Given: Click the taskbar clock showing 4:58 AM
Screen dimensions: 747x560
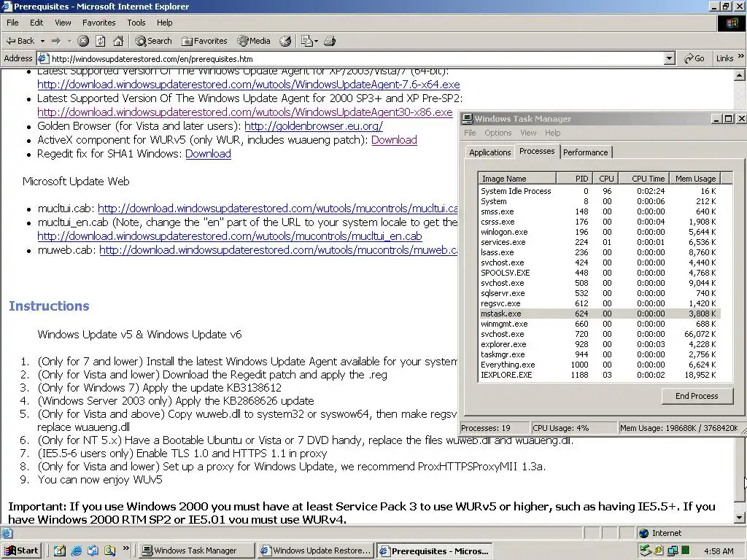Looking at the screenshot, I should point(719,551).
